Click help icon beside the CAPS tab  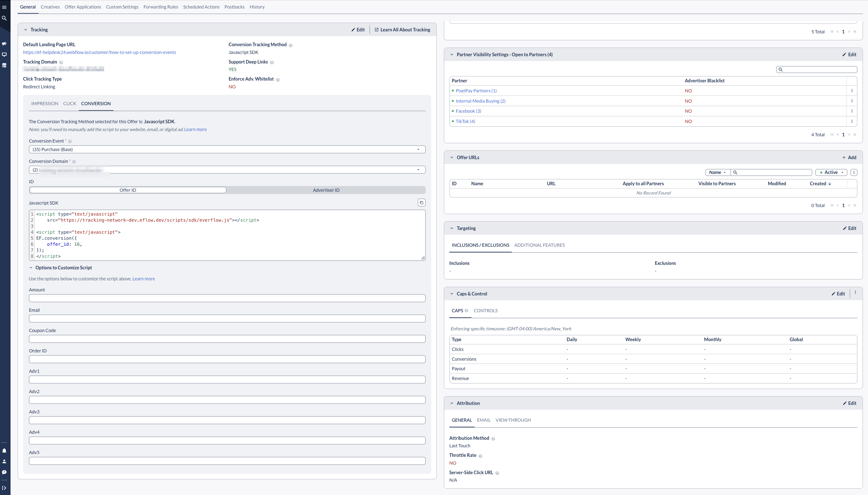pyautogui.click(x=466, y=311)
